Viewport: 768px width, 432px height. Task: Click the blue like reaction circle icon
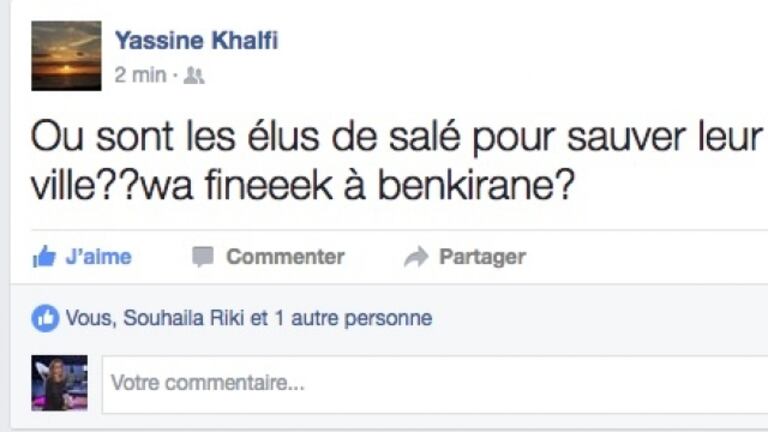(45, 319)
